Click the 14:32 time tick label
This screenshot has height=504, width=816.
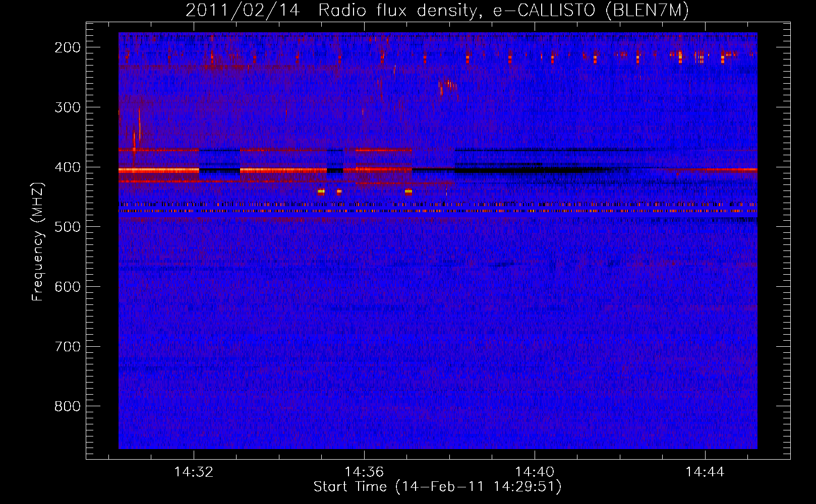[194, 472]
